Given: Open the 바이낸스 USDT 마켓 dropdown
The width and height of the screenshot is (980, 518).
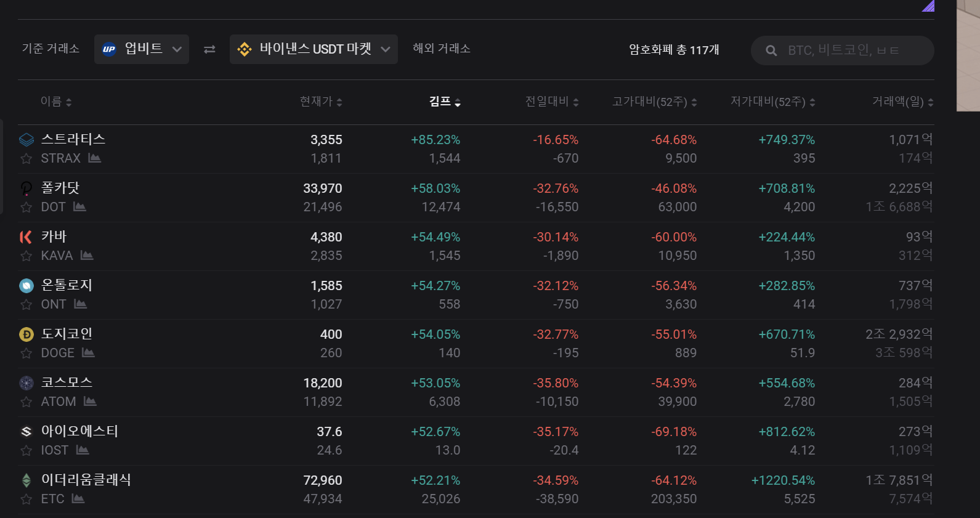Looking at the screenshot, I should point(314,49).
